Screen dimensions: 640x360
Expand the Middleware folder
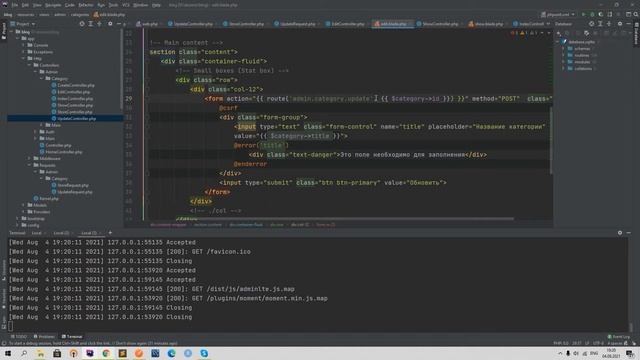click(x=29, y=159)
